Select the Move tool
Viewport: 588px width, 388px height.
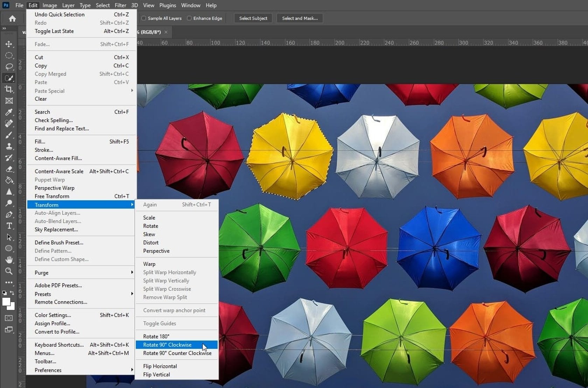point(9,44)
